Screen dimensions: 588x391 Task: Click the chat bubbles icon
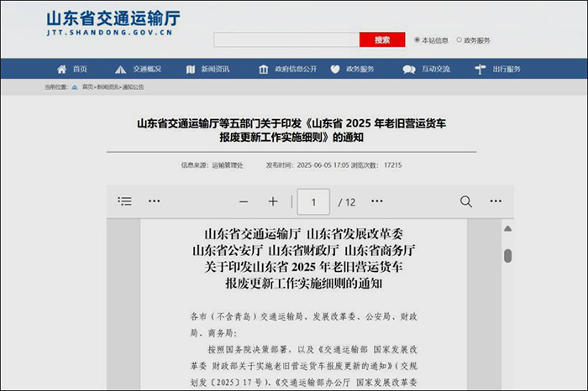point(409,70)
